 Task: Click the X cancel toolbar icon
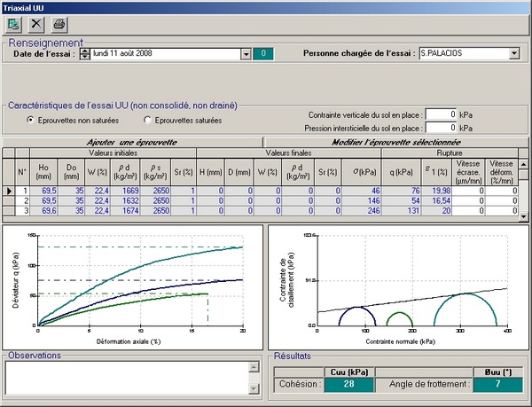(x=36, y=25)
